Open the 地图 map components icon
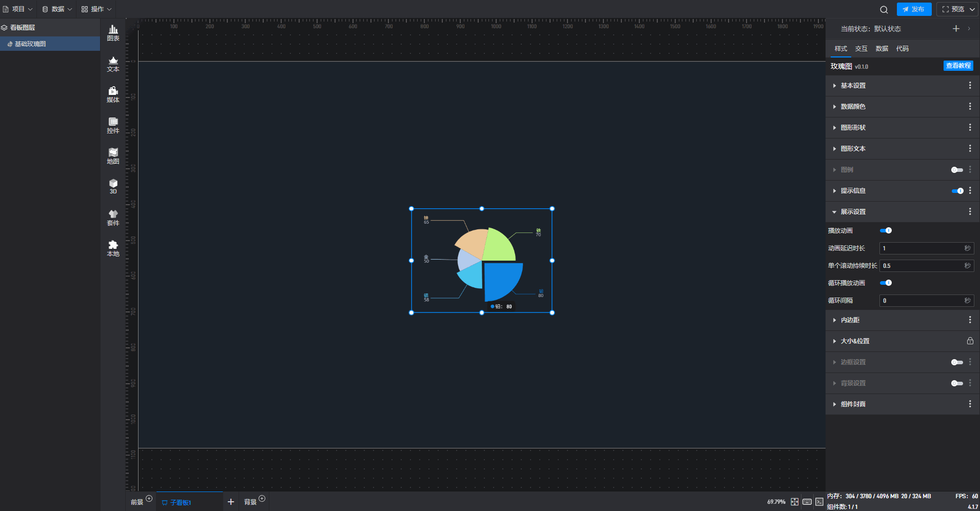 [113, 156]
